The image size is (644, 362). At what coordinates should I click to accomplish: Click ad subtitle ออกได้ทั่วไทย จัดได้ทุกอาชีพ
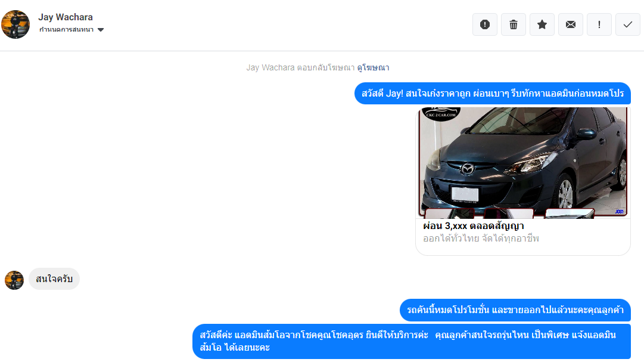tap(481, 238)
